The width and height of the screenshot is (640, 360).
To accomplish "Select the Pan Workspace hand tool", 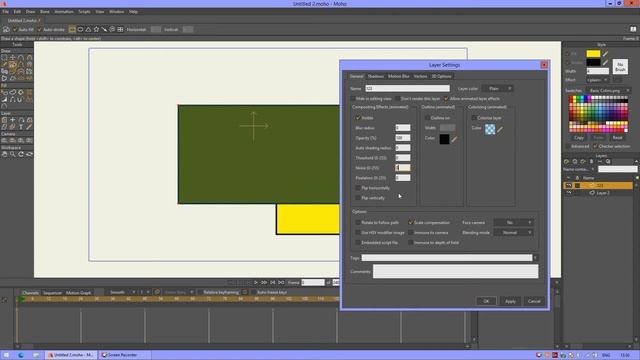I will 4,154.
